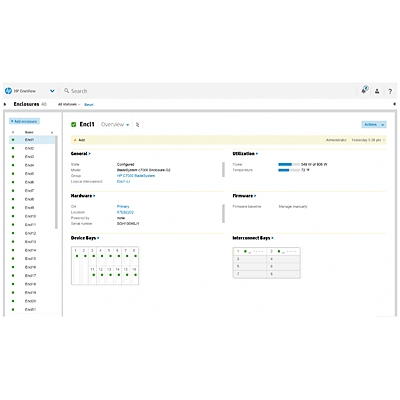The image size is (400, 400).
Task: Click the HP logo icon
Action: click(8, 91)
